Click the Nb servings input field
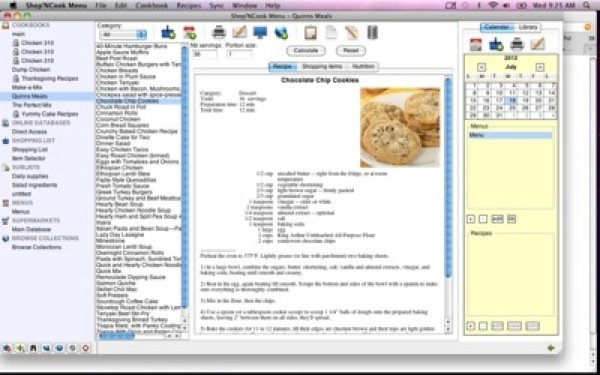Viewport: 600px width, 375px height. pos(204,54)
